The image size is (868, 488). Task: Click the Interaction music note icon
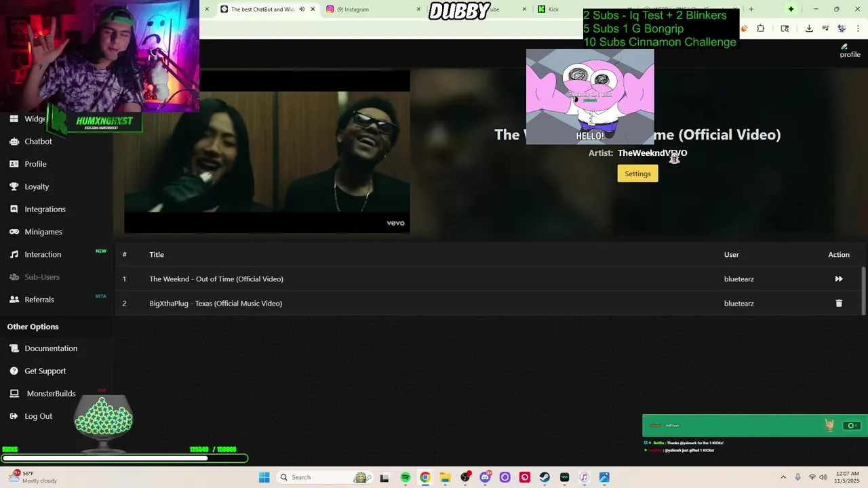pos(14,254)
